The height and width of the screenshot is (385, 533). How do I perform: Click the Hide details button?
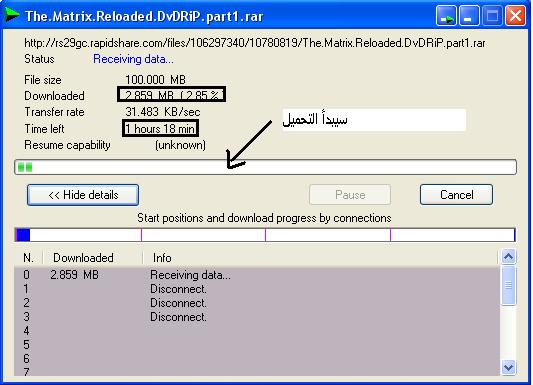point(83,195)
